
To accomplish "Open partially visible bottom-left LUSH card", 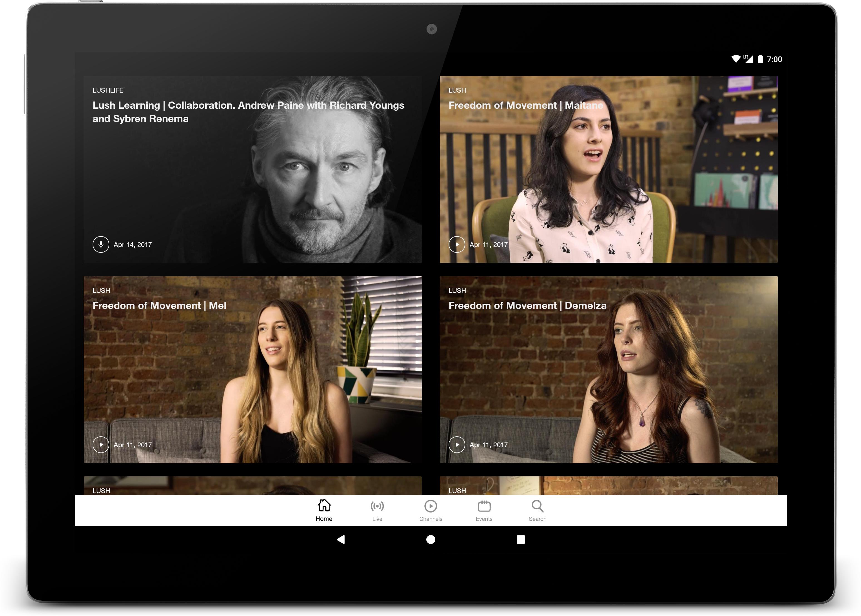I will [x=252, y=486].
